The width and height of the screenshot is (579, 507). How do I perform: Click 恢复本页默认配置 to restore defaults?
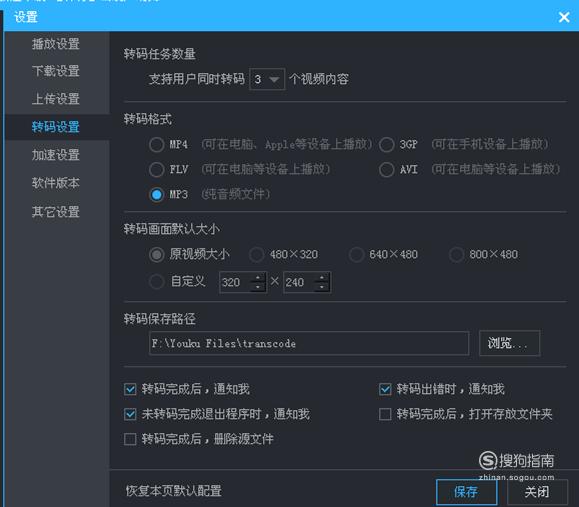pyautogui.click(x=174, y=491)
